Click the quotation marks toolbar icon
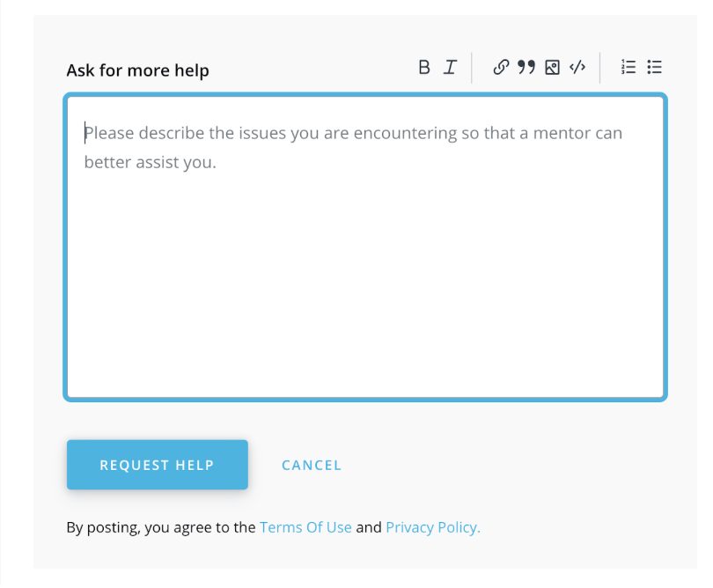Screen dimensions: 713x588 (x=526, y=67)
